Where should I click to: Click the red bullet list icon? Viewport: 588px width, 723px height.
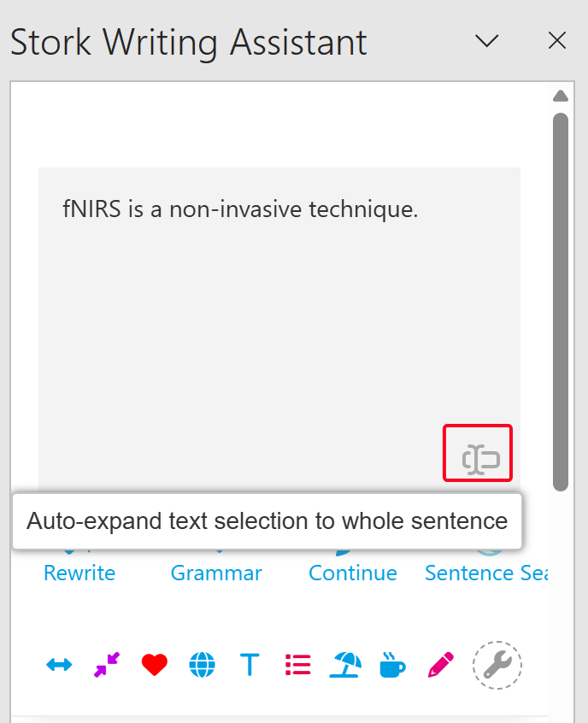pos(297,664)
